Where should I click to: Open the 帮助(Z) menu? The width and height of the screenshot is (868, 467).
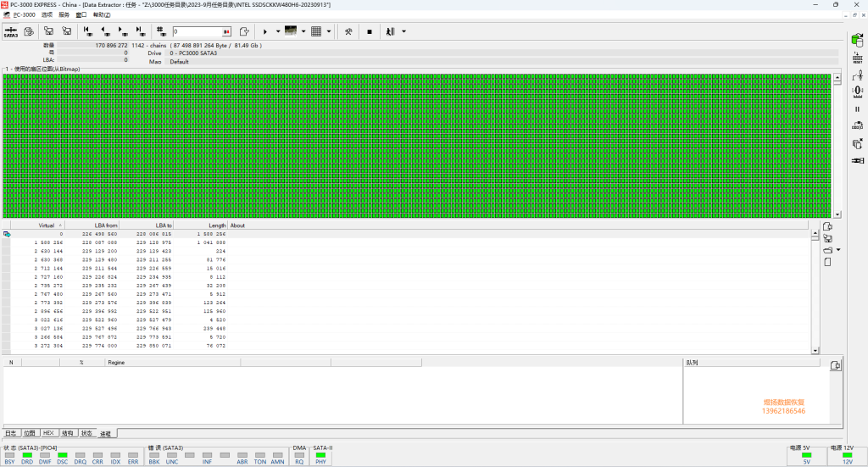[x=102, y=15]
